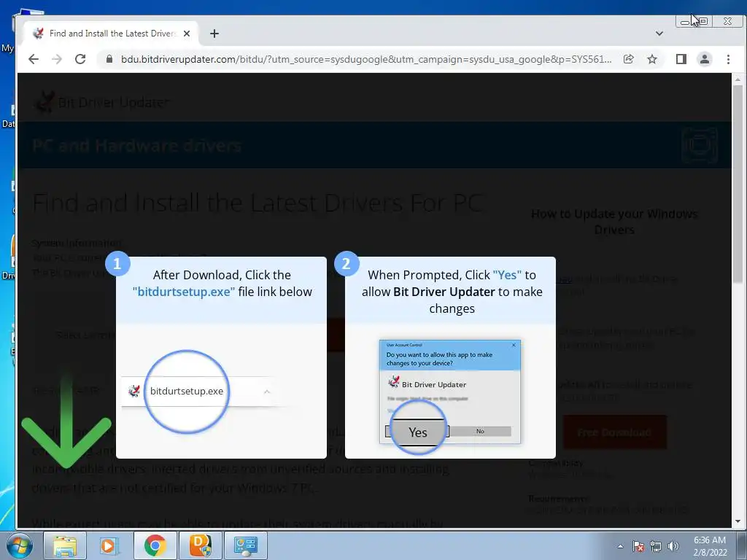The width and height of the screenshot is (747, 560).
Task: Open Chrome three-dot menu
Action: pyautogui.click(x=728, y=59)
